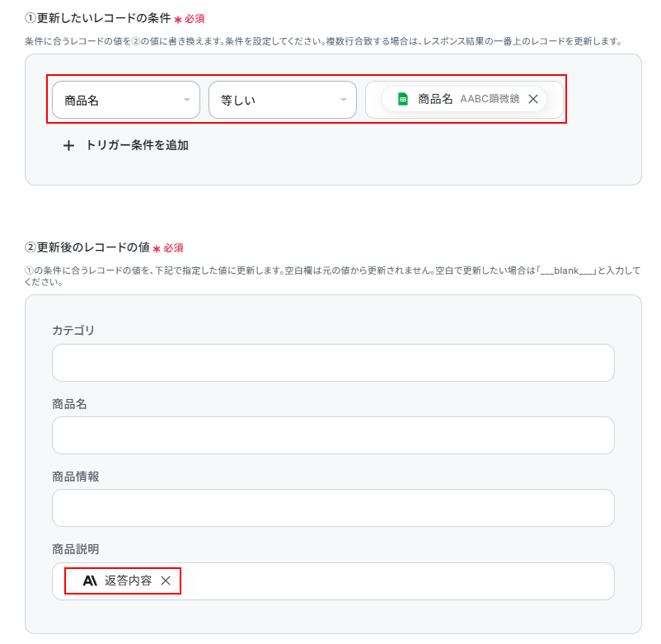Focus the カテゴリ input field

point(333,363)
